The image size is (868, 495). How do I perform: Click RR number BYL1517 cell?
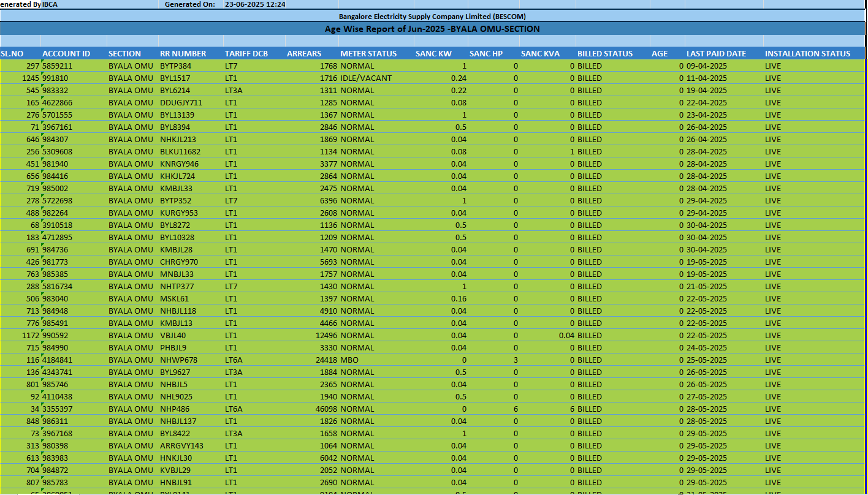191,78
